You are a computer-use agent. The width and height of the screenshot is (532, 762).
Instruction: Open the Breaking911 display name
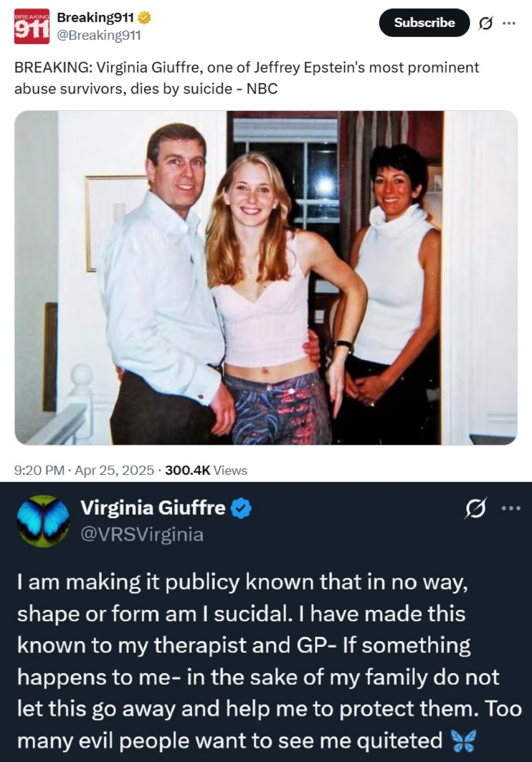point(96,18)
